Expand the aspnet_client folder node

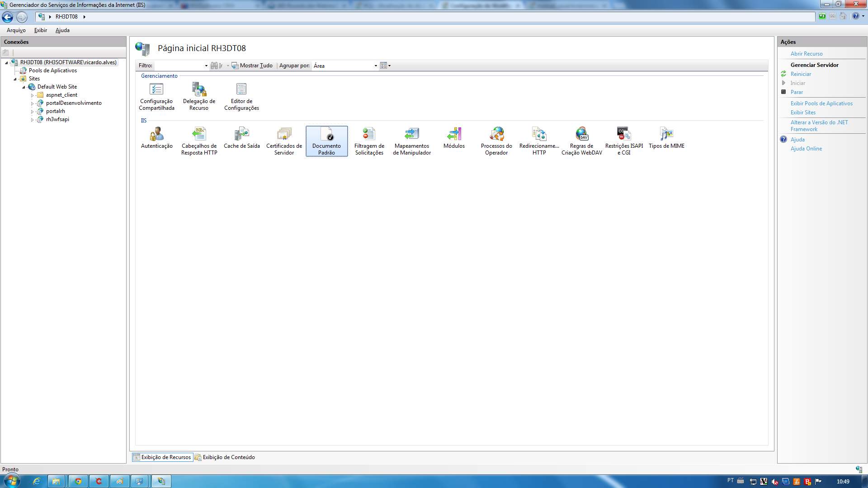32,95
